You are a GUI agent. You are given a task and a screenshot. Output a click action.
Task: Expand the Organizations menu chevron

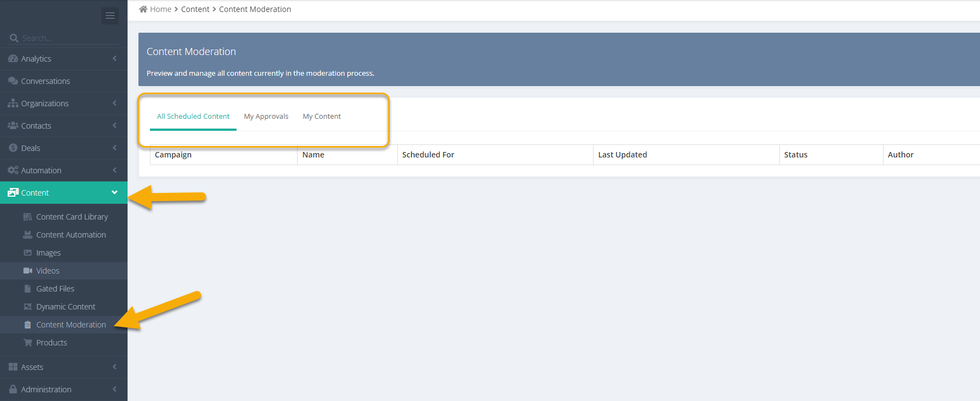(x=114, y=103)
